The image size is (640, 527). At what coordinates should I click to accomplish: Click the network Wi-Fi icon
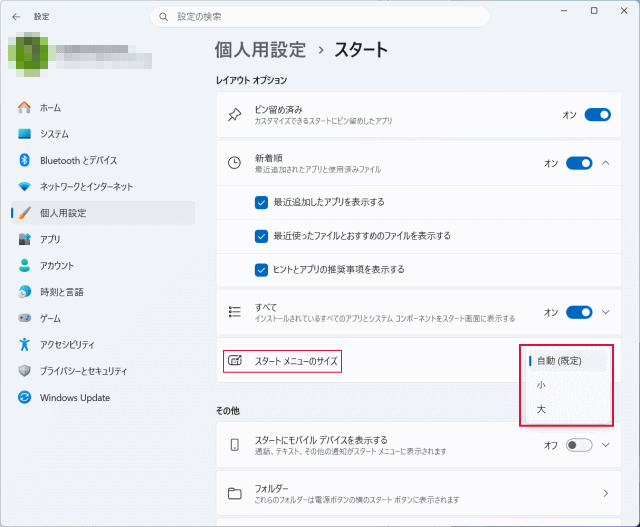click(24, 187)
